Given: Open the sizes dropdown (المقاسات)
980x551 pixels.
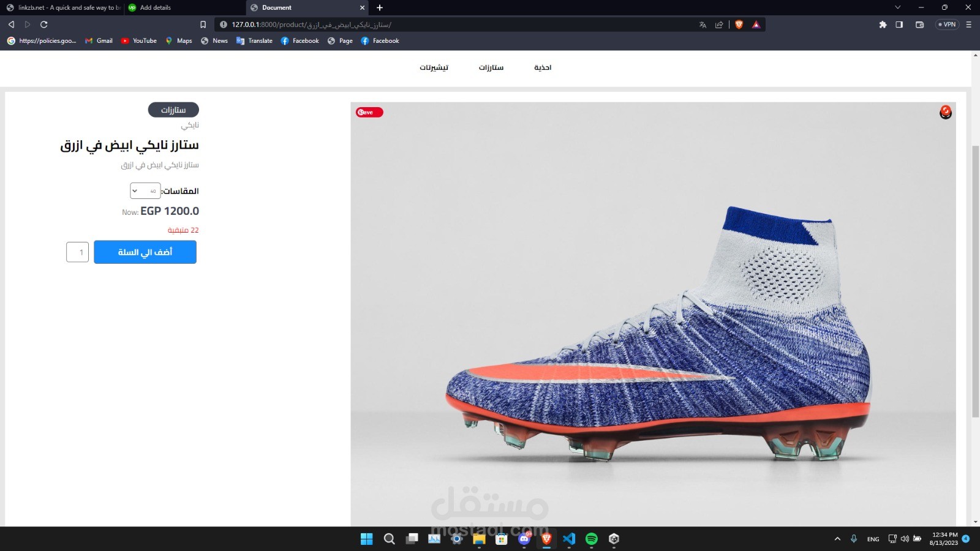Looking at the screenshot, I should click(145, 191).
